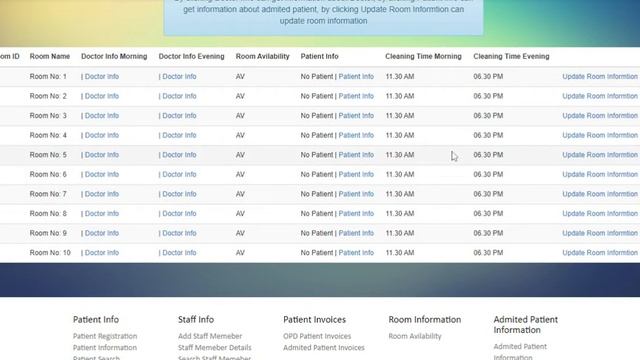Viewport: 640px width, 360px height.
Task: View Patient Info for Room No: 8
Action: [356, 213]
